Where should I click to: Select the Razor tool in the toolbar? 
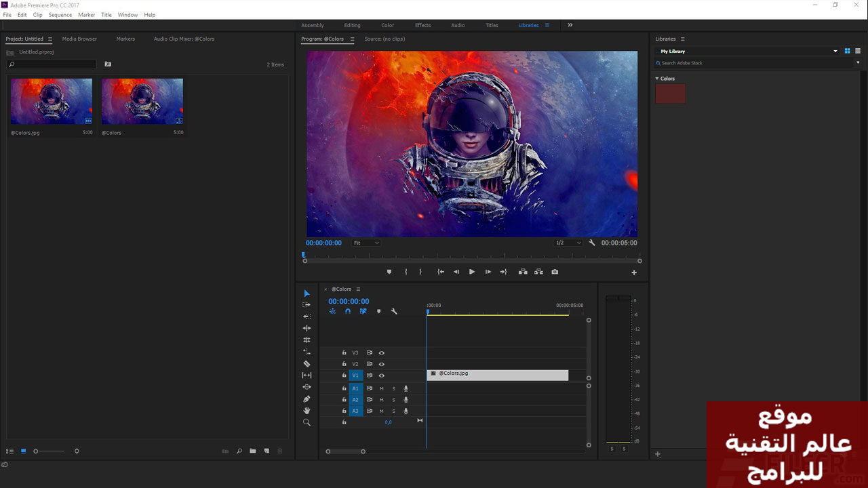[x=307, y=364]
